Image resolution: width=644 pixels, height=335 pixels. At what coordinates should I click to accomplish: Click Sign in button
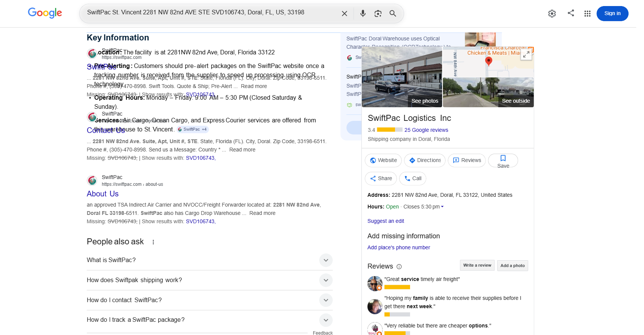coord(612,14)
